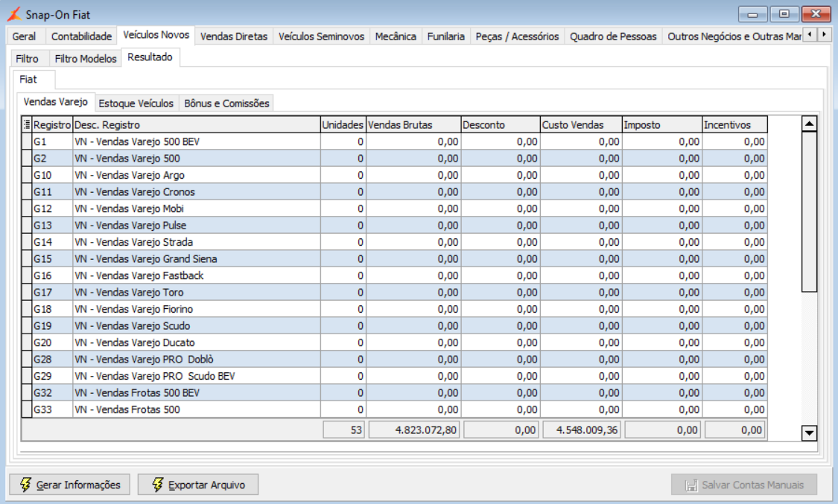Click the row indicator cell for G1
Image resolution: width=838 pixels, height=504 pixels.
[x=27, y=141]
